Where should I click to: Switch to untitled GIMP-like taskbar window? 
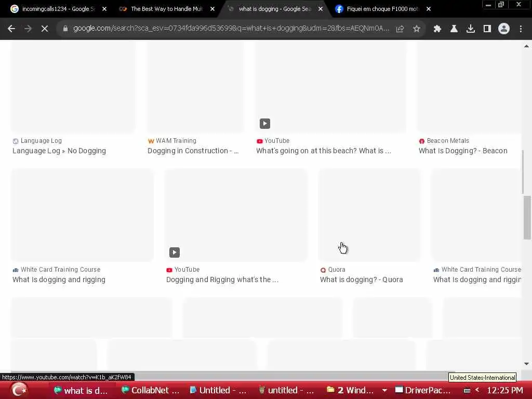[286, 391]
